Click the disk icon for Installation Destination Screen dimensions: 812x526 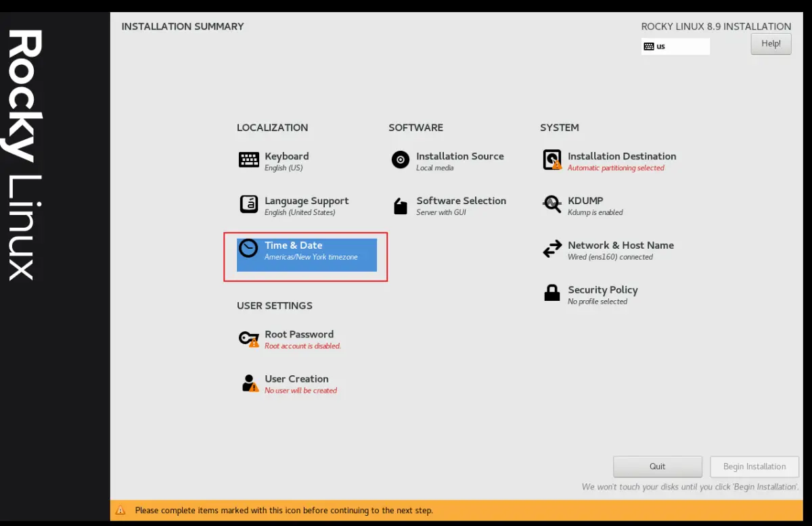coord(552,160)
